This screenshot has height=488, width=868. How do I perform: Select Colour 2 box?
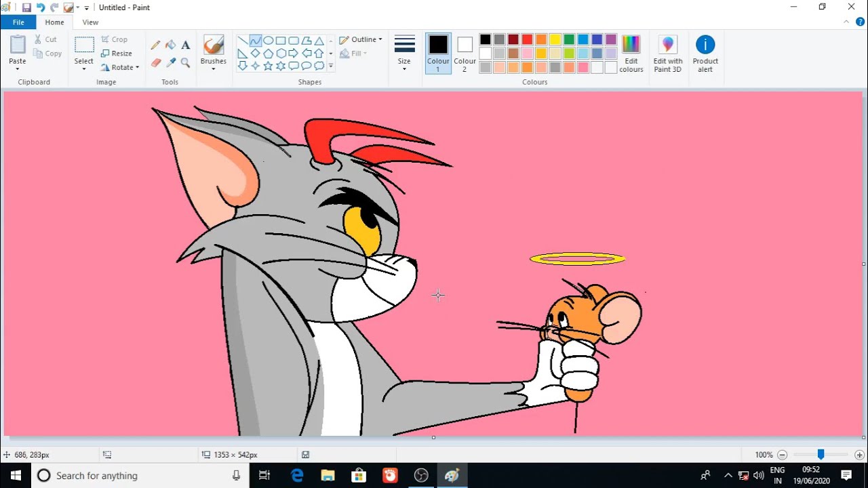(465, 54)
